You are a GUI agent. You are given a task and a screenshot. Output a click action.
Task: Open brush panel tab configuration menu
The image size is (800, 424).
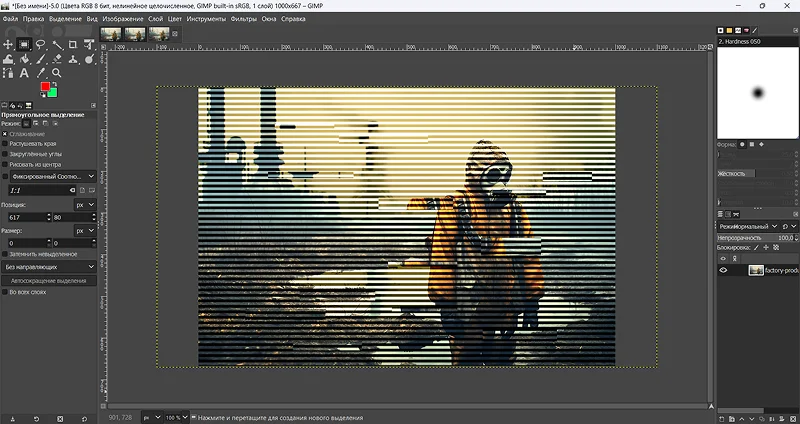point(796,31)
